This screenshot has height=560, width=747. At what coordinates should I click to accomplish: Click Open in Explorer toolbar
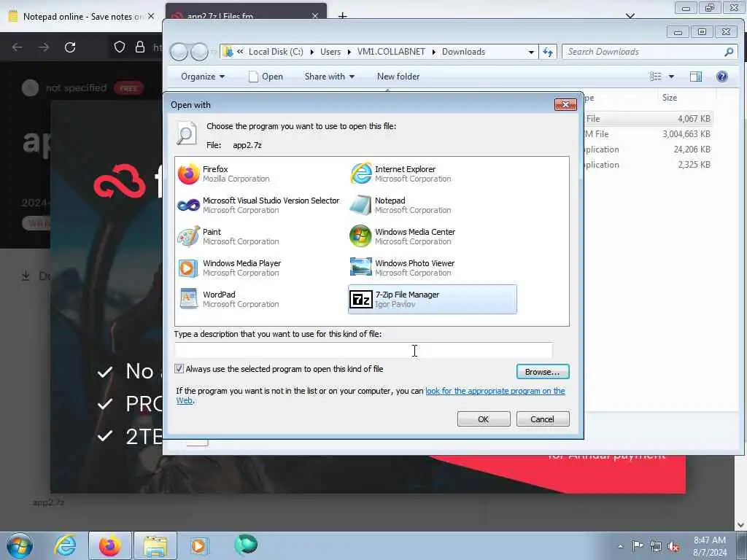[266, 76]
